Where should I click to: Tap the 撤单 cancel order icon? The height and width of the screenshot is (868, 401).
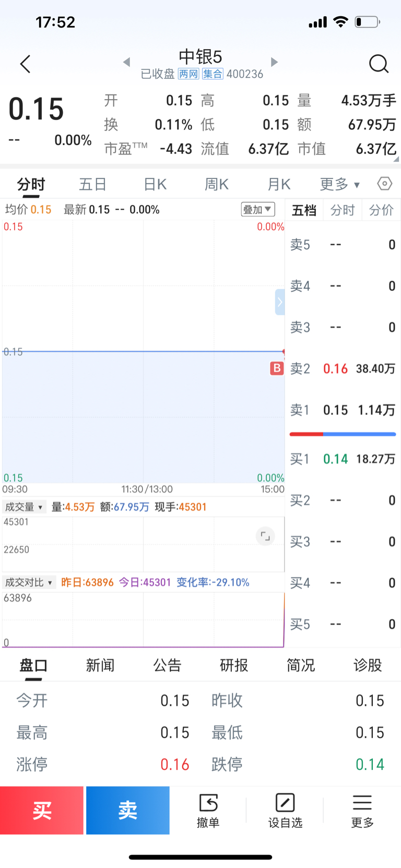tap(208, 810)
